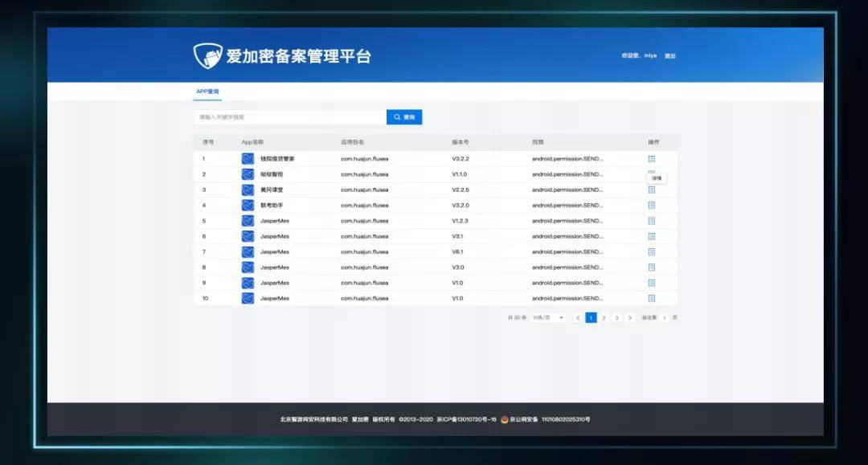The height and width of the screenshot is (465, 868).
Task: Click the app icon in row 4
Action: click(248, 206)
